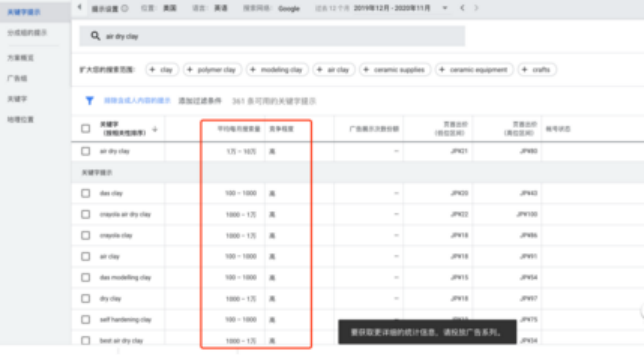Check the 'crayola air dry clay' checkbox
This screenshot has width=644, height=363.
tap(85, 214)
